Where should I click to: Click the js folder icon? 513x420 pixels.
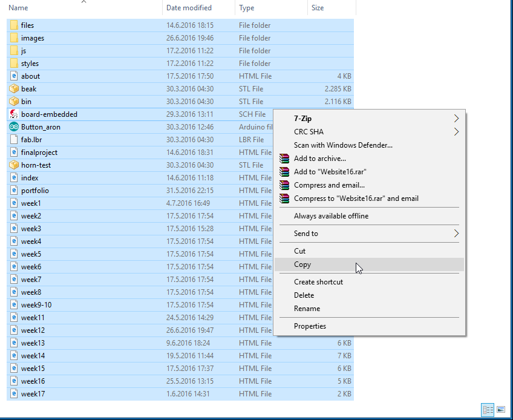14,51
